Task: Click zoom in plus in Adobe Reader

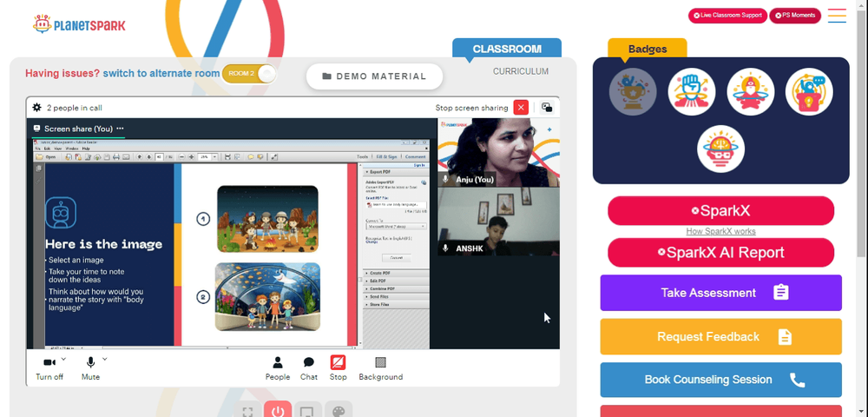Action: click(x=192, y=156)
